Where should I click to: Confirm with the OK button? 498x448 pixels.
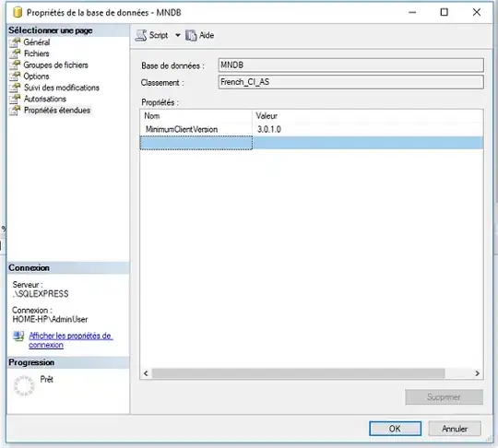[395, 429]
